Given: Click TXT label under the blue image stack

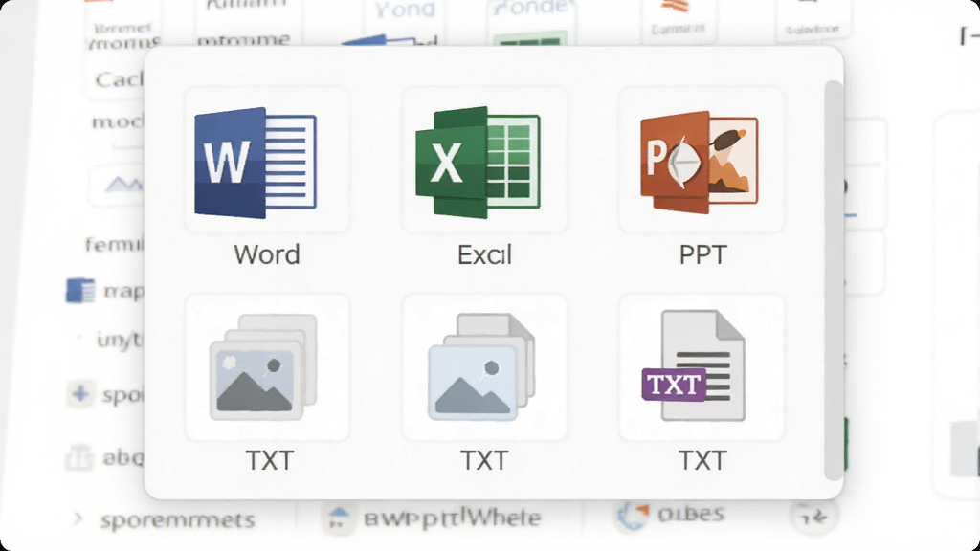Looking at the screenshot, I should pos(484,460).
